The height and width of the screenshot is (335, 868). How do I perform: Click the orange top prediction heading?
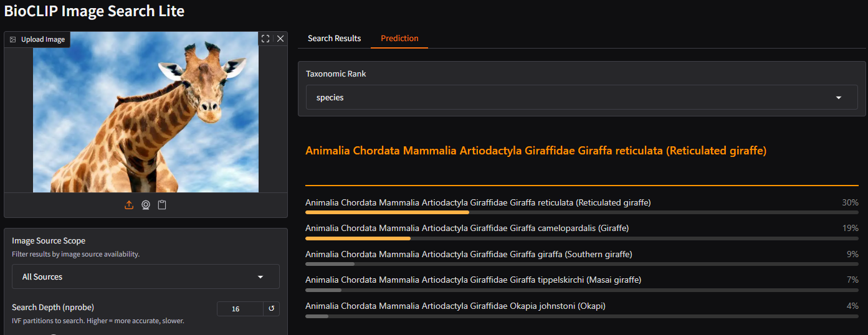pyautogui.click(x=536, y=151)
